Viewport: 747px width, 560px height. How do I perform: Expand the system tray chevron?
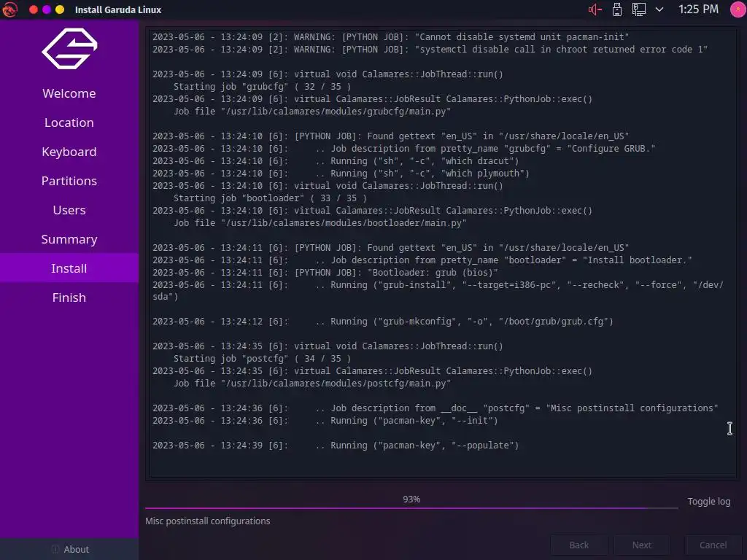(x=659, y=9)
